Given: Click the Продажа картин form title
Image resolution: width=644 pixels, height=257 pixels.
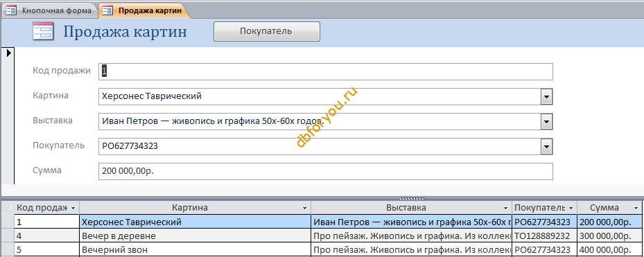Looking at the screenshot, I should coord(125,32).
